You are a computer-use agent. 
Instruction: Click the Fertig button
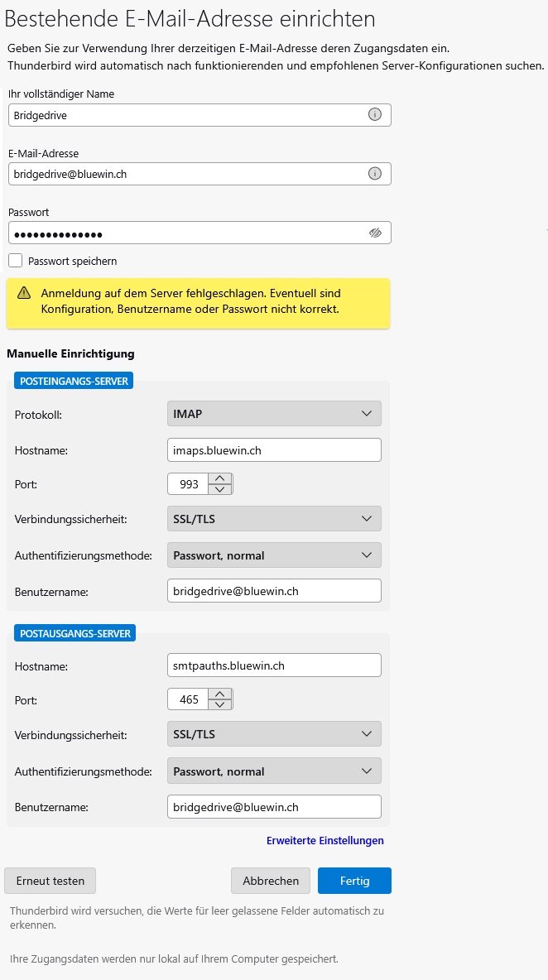(354, 881)
